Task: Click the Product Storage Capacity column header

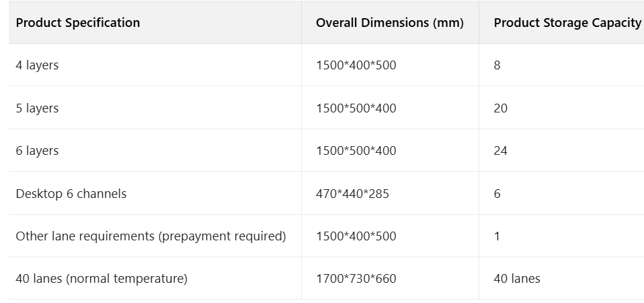Action: click(567, 23)
